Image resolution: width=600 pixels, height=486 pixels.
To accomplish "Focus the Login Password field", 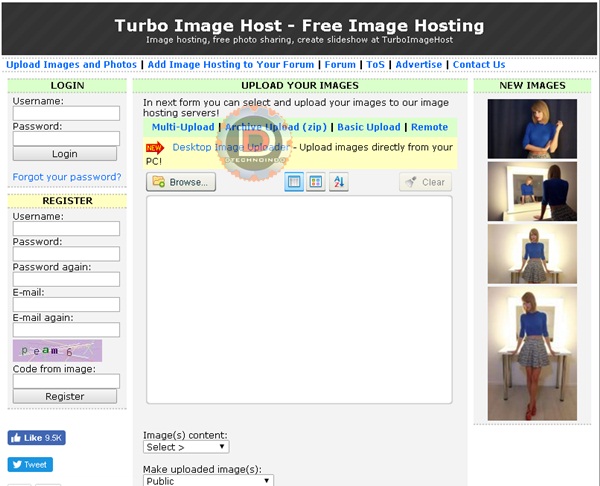I will point(66,139).
